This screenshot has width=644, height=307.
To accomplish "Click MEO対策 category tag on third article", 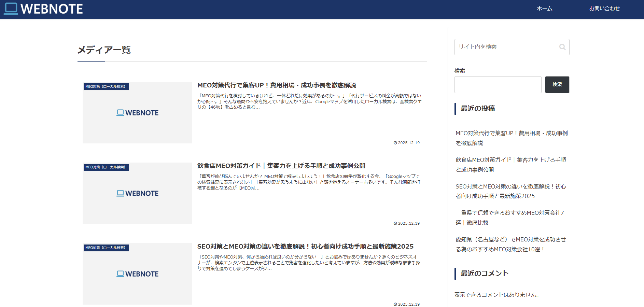I will coord(106,248).
